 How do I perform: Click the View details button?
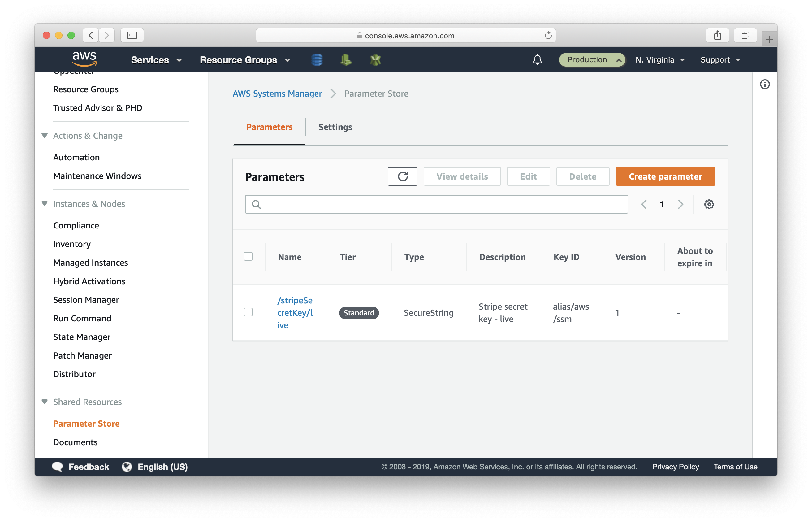click(x=462, y=176)
